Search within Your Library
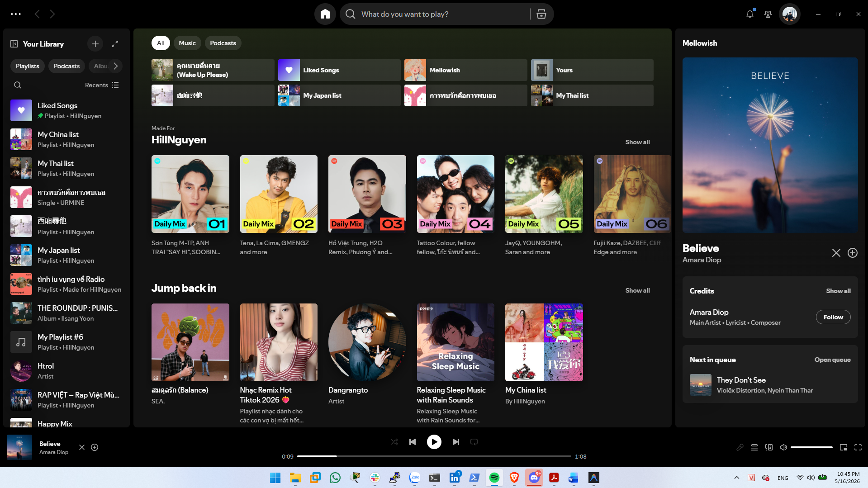Image resolution: width=868 pixels, height=488 pixels. [x=18, y=85]
